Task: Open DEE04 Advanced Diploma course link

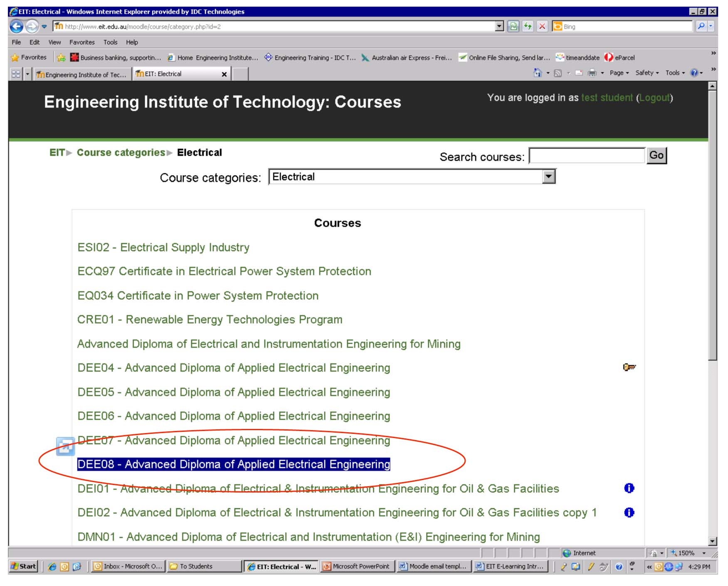Action: coord(234,368)
